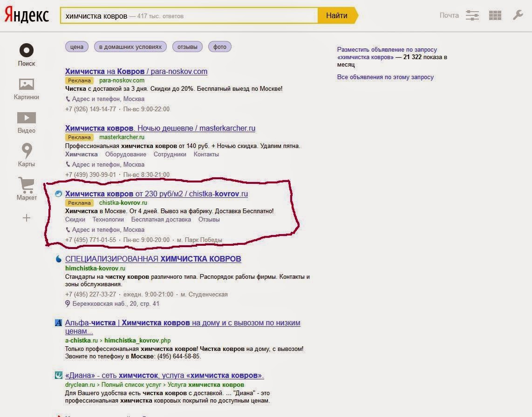Open search settings sliders icon
532x417 pixels.
point(472,15)
